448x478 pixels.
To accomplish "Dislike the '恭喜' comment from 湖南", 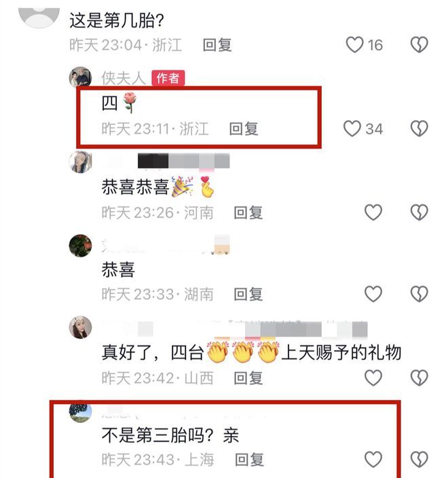I will tap(419, 294).
